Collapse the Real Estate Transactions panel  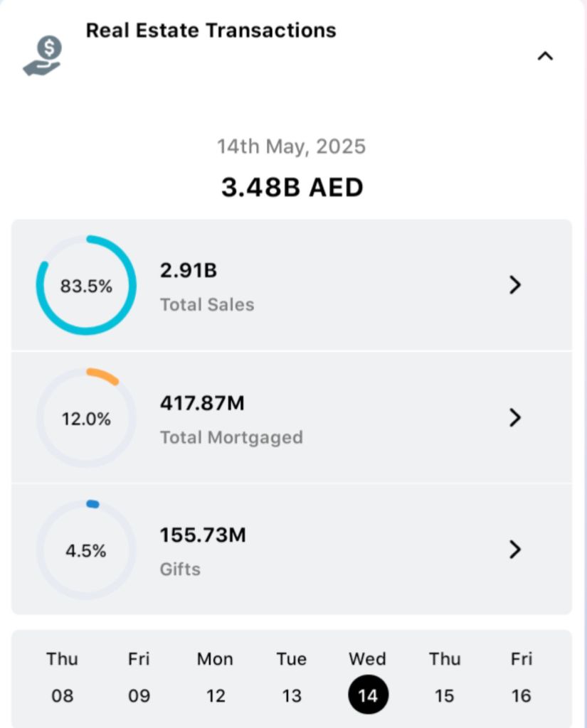(545, 56)
